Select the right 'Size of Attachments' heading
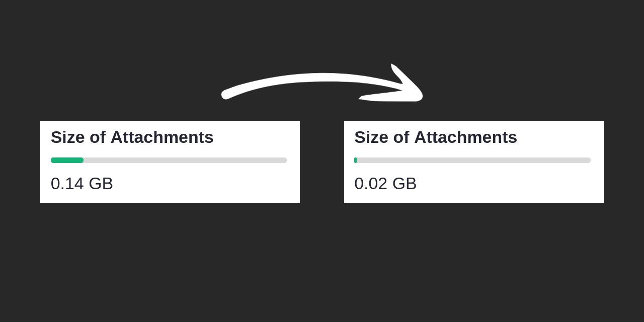Image resolution: width=644 pixels, height=322 pixels. pos(436,137)
